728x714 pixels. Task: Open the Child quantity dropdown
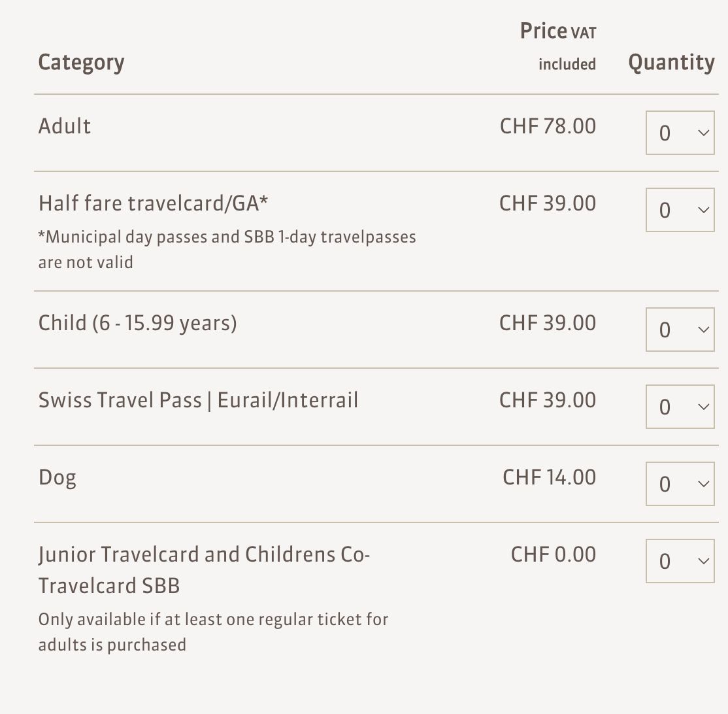tap(680, 330)
